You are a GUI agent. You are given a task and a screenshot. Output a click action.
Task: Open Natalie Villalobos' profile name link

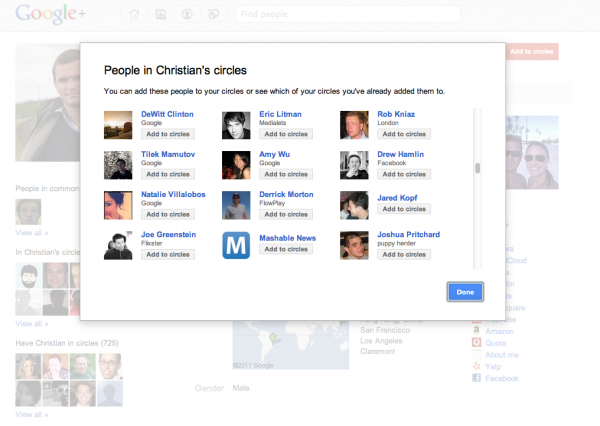coord(173,194)
